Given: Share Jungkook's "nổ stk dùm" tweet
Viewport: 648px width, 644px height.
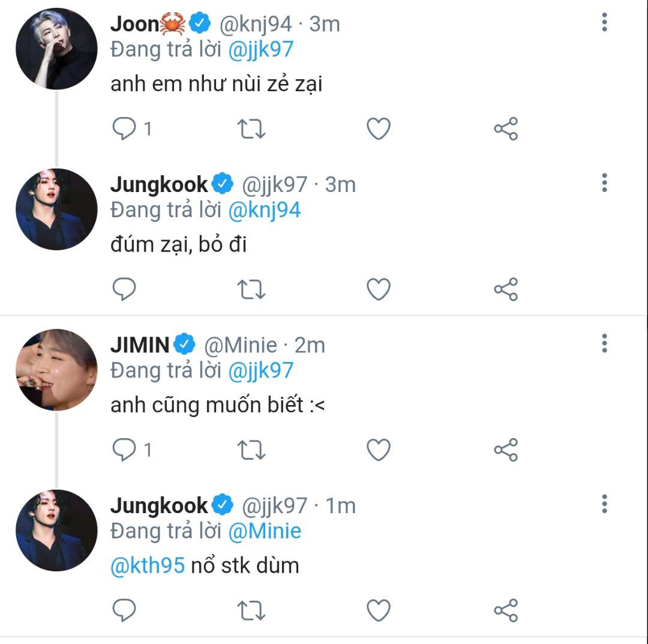Looking at the screenshot, I should 506,610.
